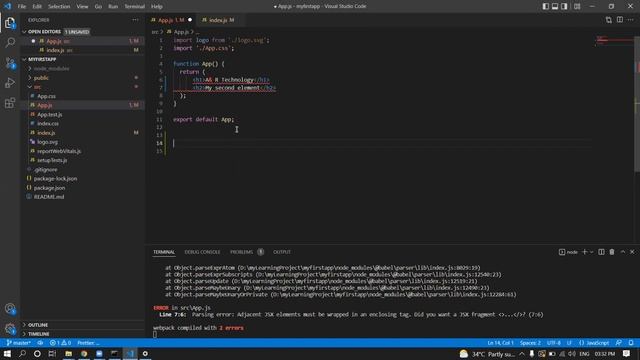
Task: Open the Explorer view in activity bar
Action: [x=10, y=23]
